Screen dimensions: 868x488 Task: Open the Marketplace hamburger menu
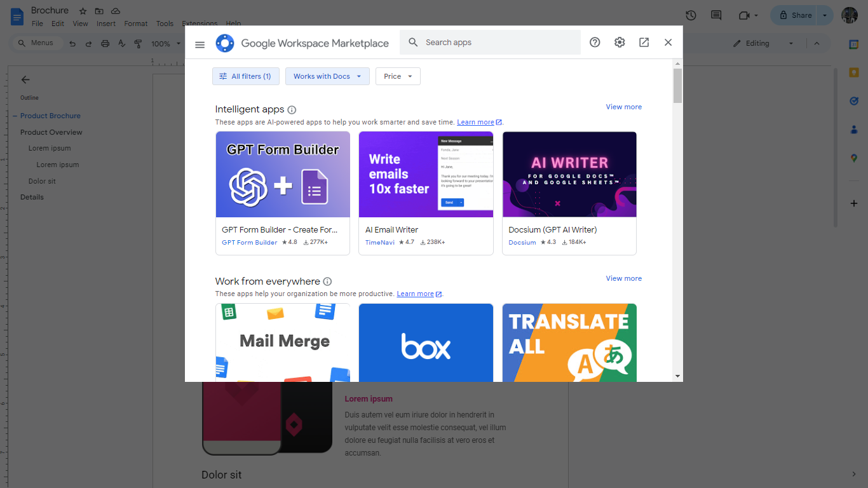pos(200,44)
